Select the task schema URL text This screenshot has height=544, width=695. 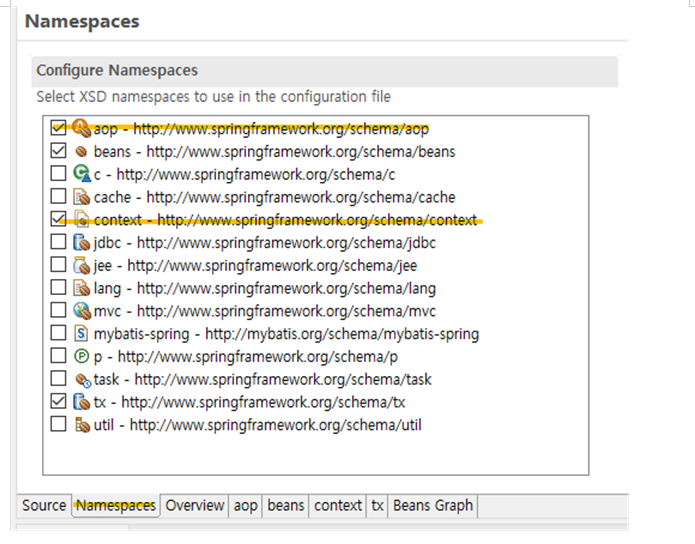(283, 380)
